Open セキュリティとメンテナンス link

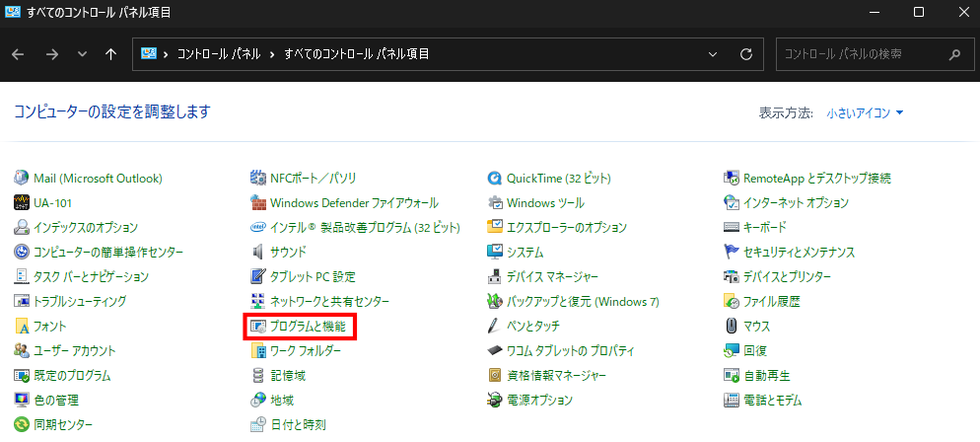tap(800, 252)
